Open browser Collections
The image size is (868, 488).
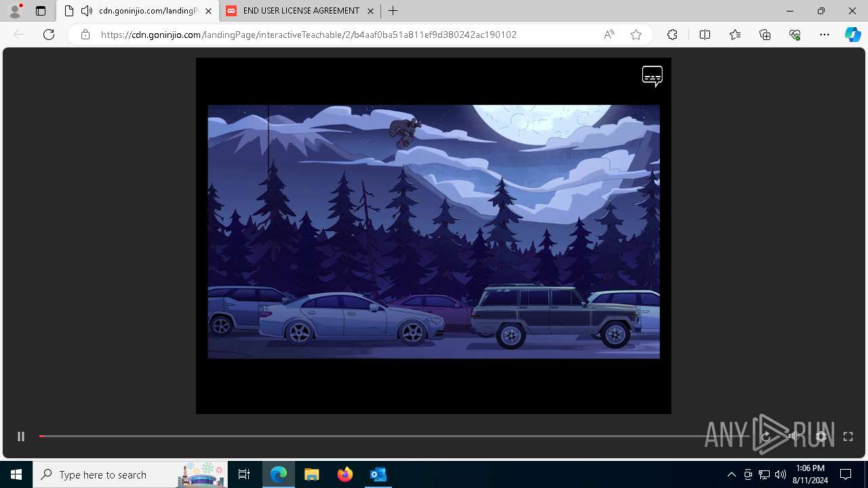(765, 35)
